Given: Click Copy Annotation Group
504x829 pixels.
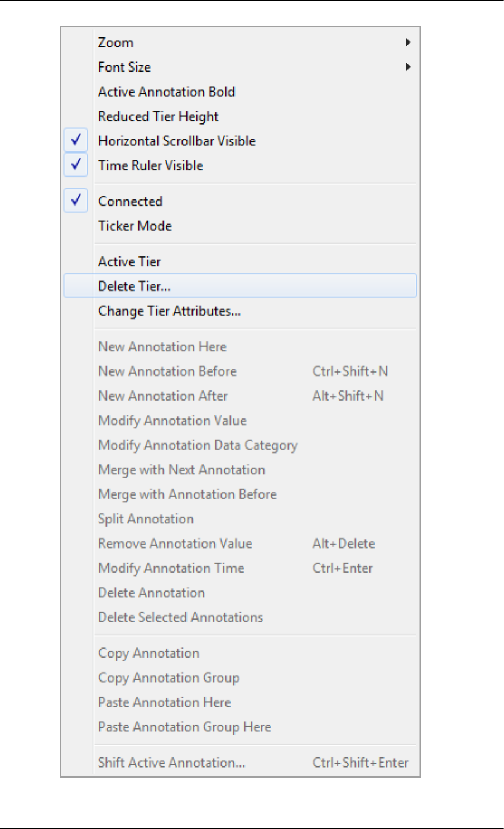Looking at the screenshot, I should (x=169, y=678).
